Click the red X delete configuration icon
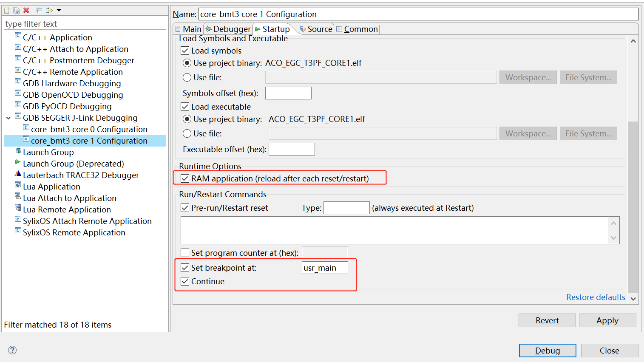 [x=26, y=10]
